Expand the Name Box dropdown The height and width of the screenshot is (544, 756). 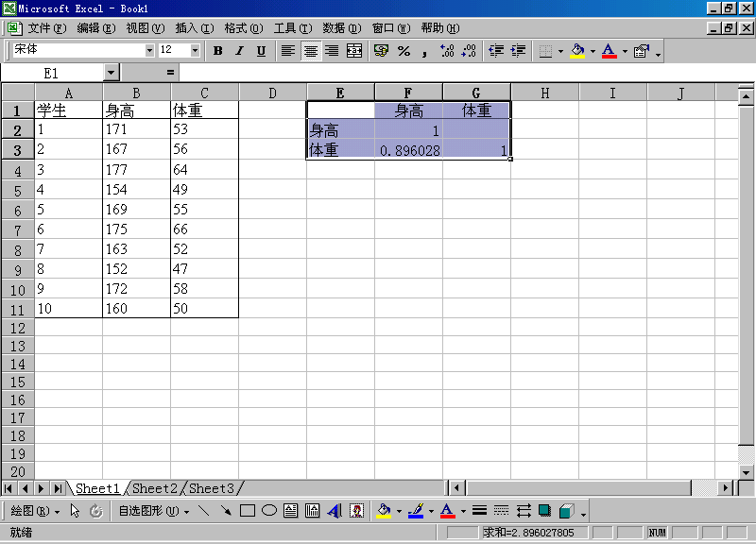(x=112, y=73)
